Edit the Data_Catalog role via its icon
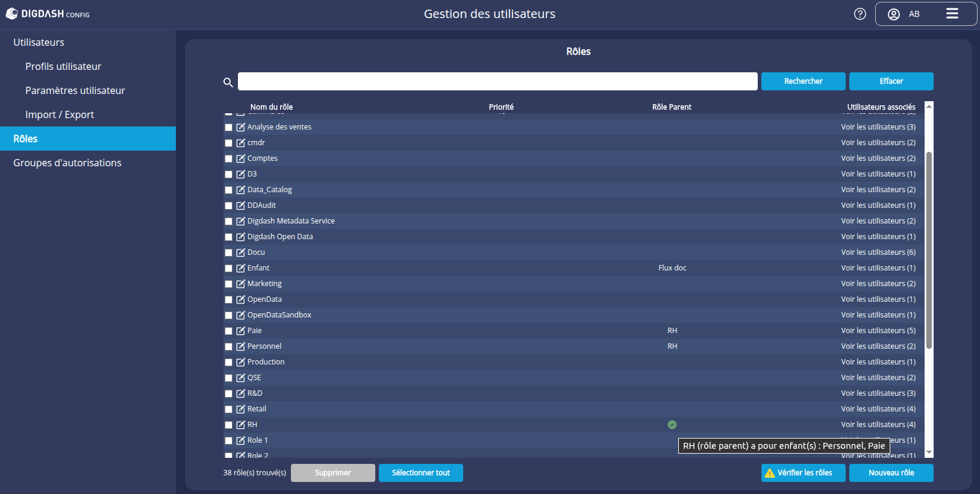This screenshot has height=494, width=980. click(x=240, y=190)
